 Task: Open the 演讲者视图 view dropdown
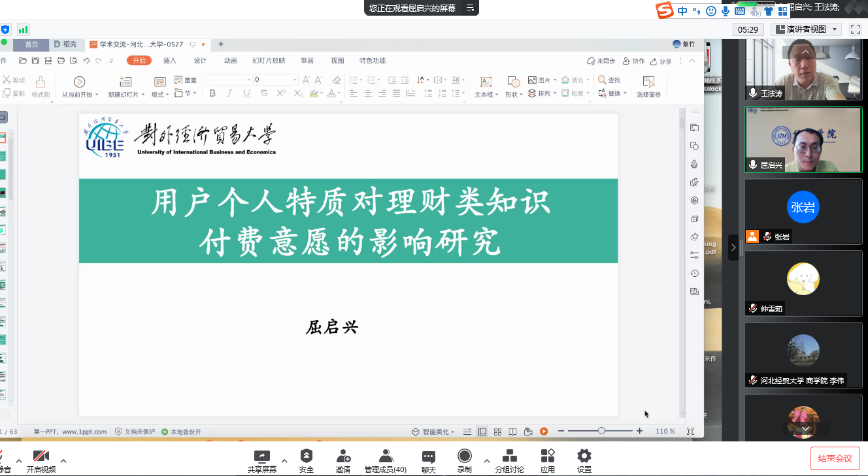[806, 29]
